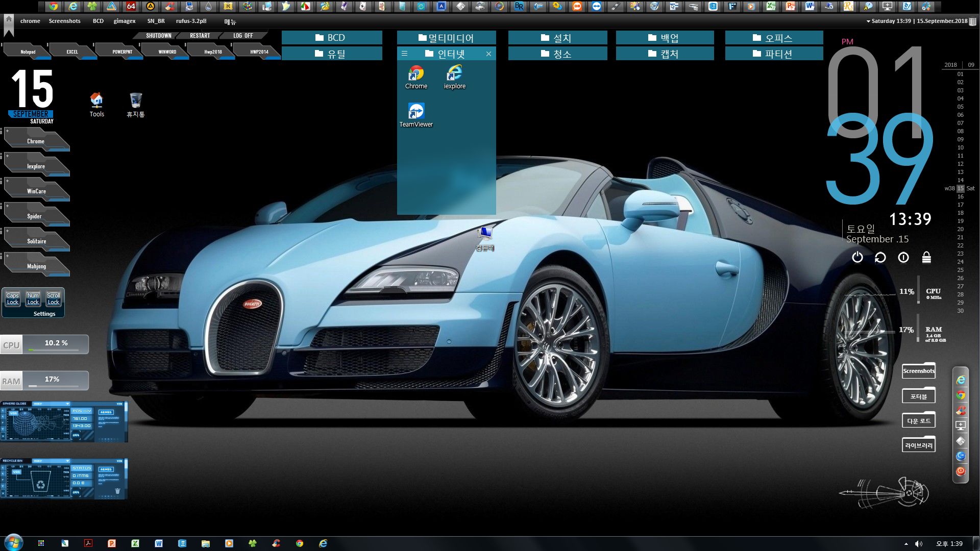
Task: Expand the BCD folder panel
Action: click(332, 38)
